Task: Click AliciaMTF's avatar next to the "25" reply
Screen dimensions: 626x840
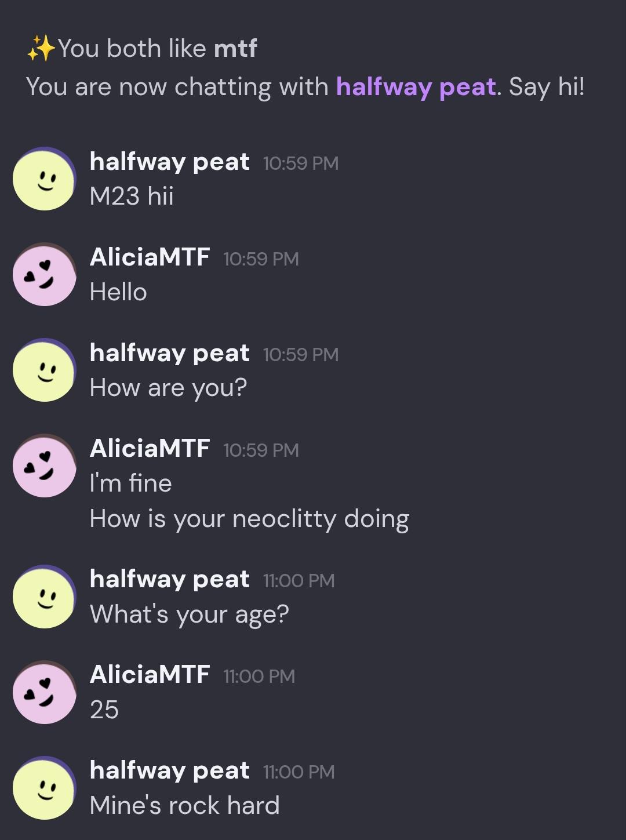Action: point(45,692)
